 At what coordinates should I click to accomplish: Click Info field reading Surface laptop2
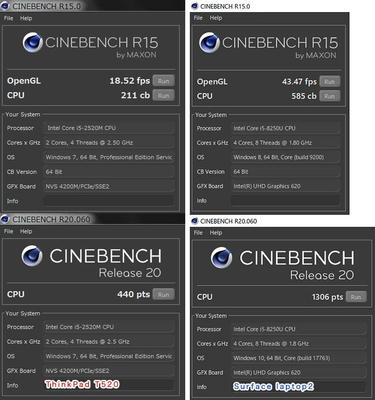tap(298, 387)
